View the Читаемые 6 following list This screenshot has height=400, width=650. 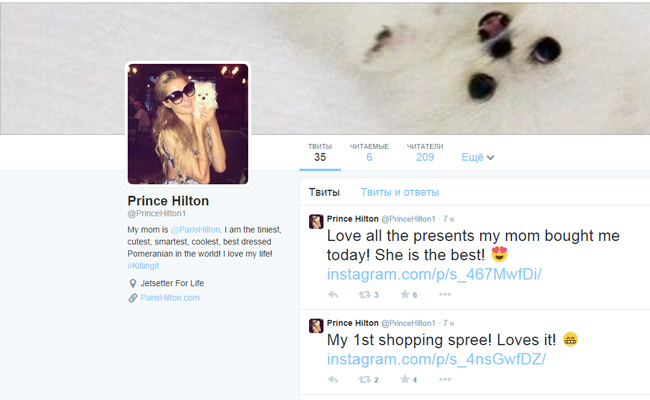click(369, 153)
